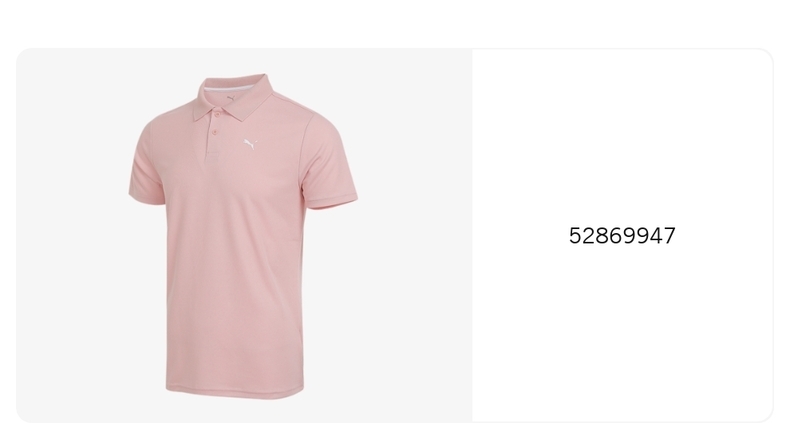Viewport: 790px width, 423px height.
Task: Click the small gray Puma logo inside collar
Action: click(231, 98)
